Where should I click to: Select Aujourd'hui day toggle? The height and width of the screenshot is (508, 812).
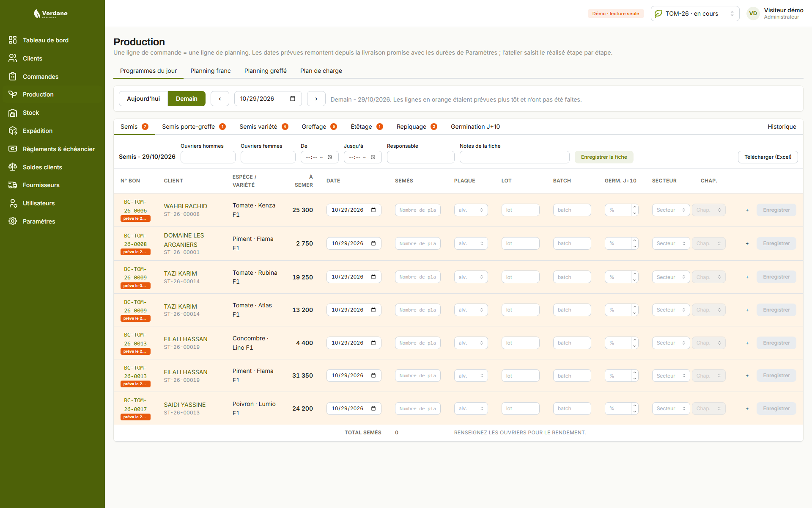tap(143, 99)
